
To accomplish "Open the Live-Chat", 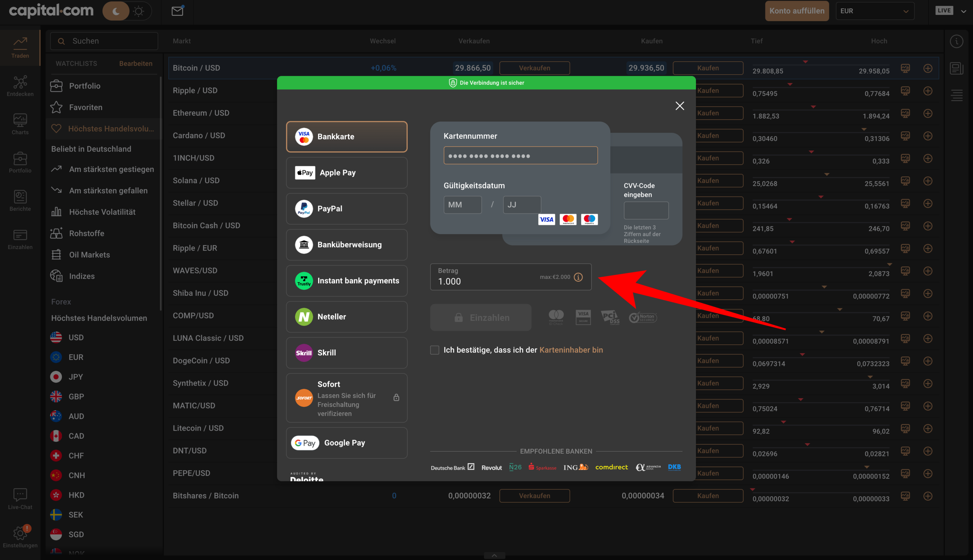I will coord(20,499).
